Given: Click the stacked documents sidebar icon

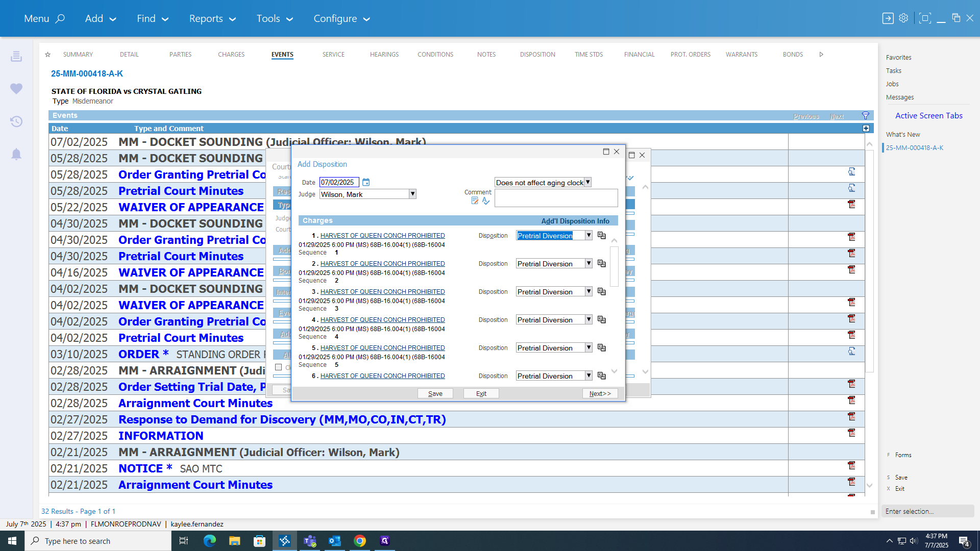Looking at the screenshot, I should (x=16, y=56).
